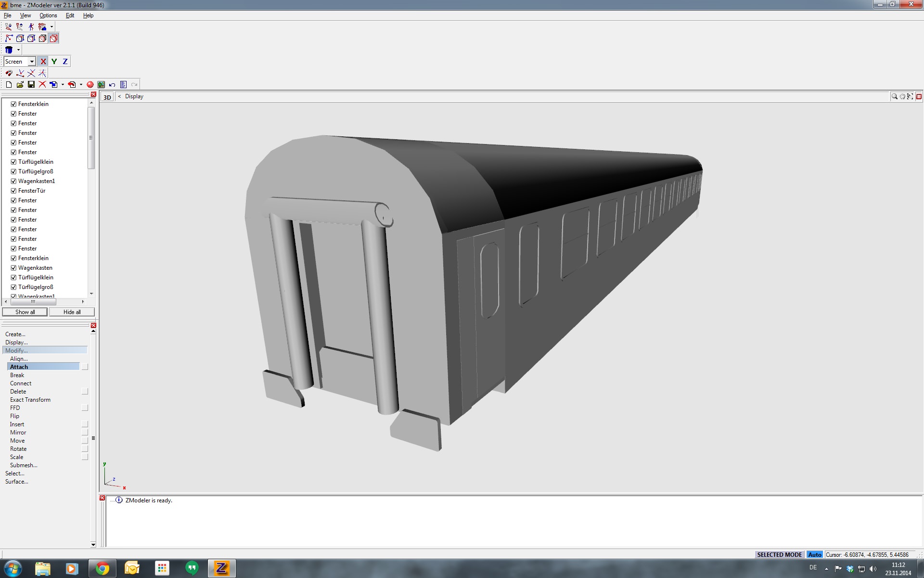Open the Textures browser cactus icon
The width and height of the screenshot is (924, 578).
click(x=101, y=84)
